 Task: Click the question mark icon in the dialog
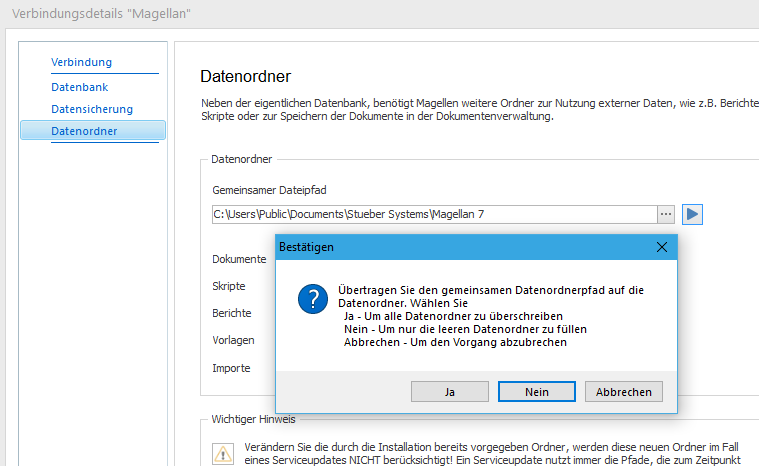pos(313,299)
